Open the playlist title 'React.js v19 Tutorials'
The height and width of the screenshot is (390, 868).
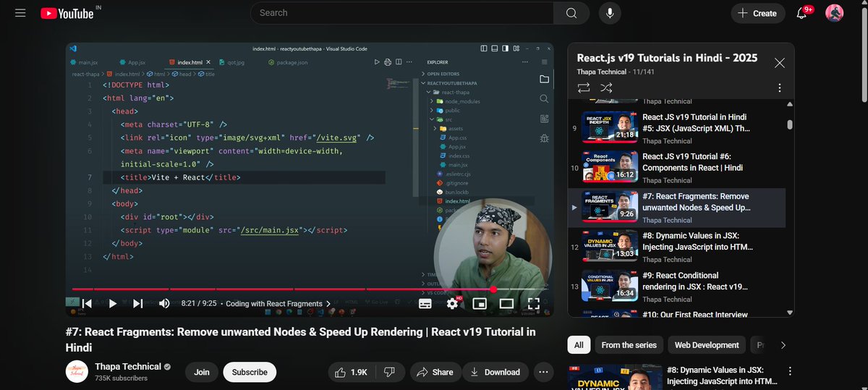pos(667,58)
